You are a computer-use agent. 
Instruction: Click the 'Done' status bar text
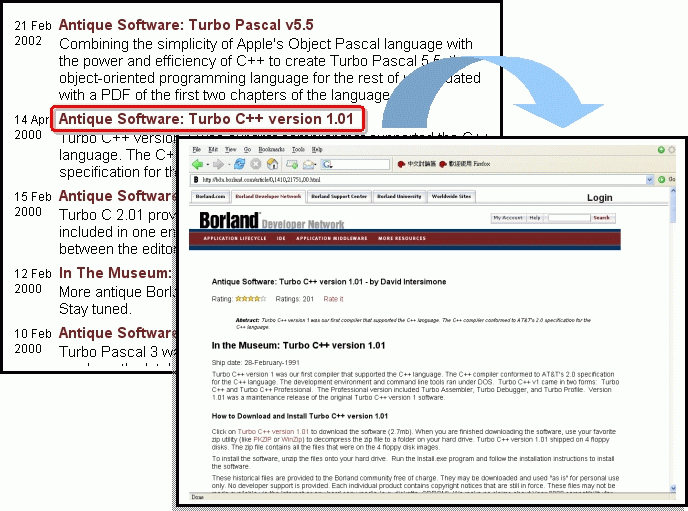pyautogui.click(x=197, y=497)
